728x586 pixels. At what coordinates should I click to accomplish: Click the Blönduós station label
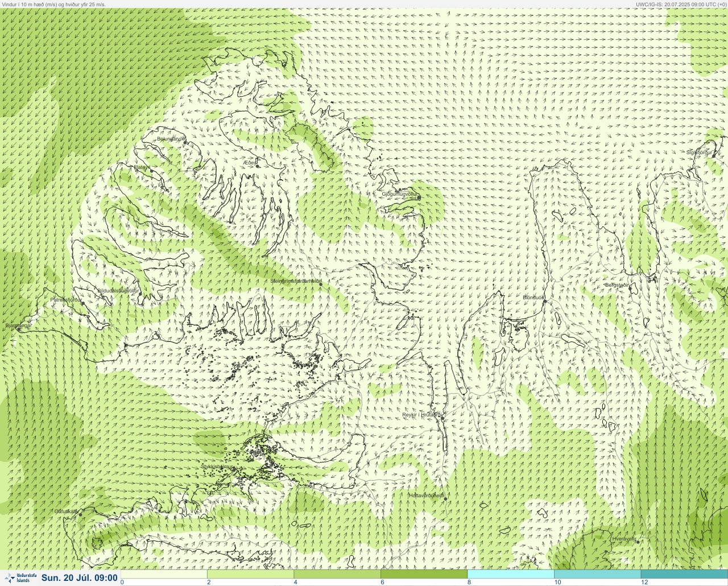pos(533,298)
